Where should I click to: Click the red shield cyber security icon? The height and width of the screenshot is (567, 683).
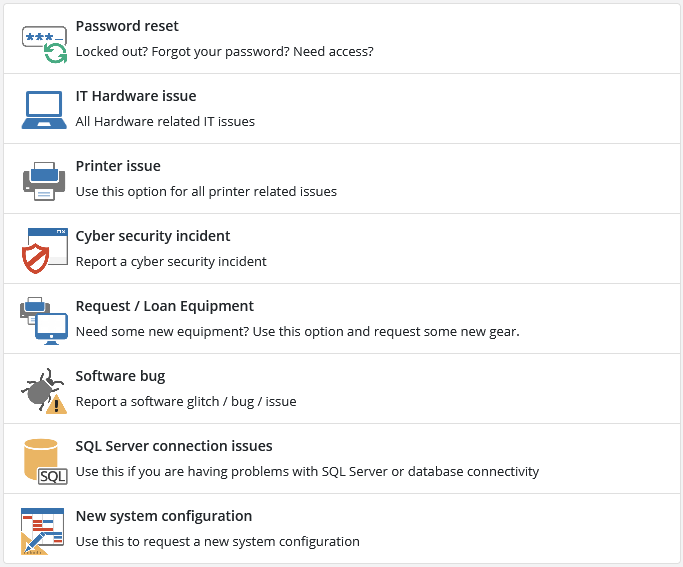point(44,250)
